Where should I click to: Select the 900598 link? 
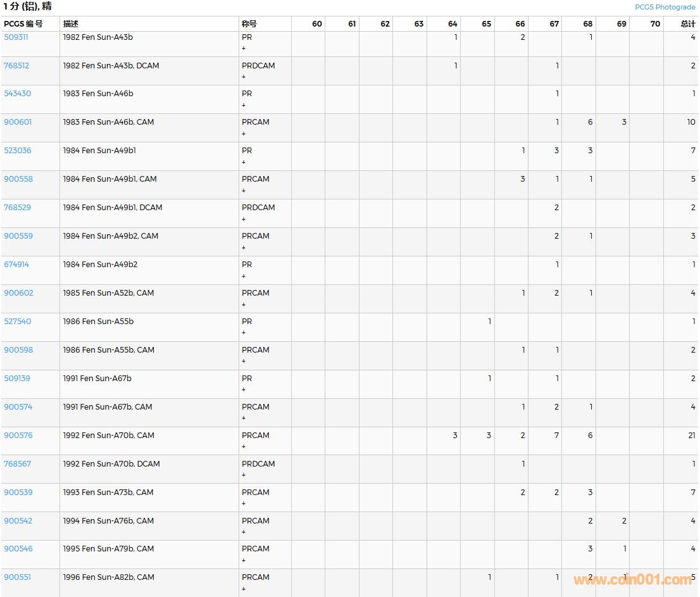click(x=18, y=350)
